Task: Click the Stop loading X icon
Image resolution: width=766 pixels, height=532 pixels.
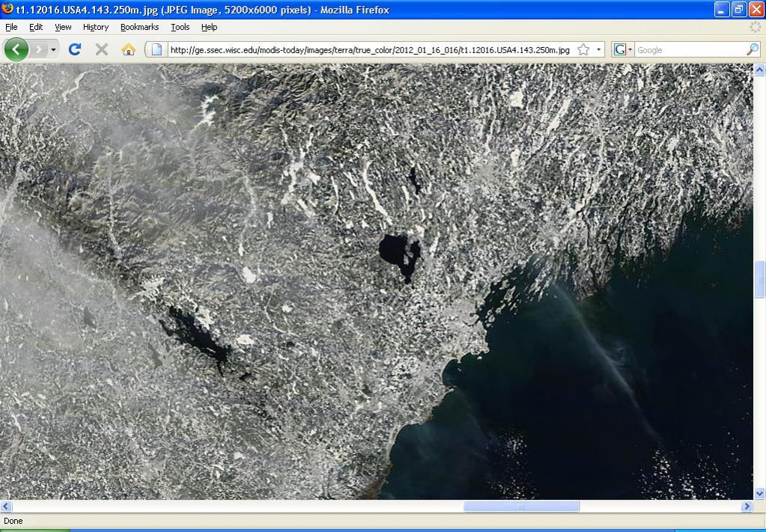Action: click(x=102, y=49)
